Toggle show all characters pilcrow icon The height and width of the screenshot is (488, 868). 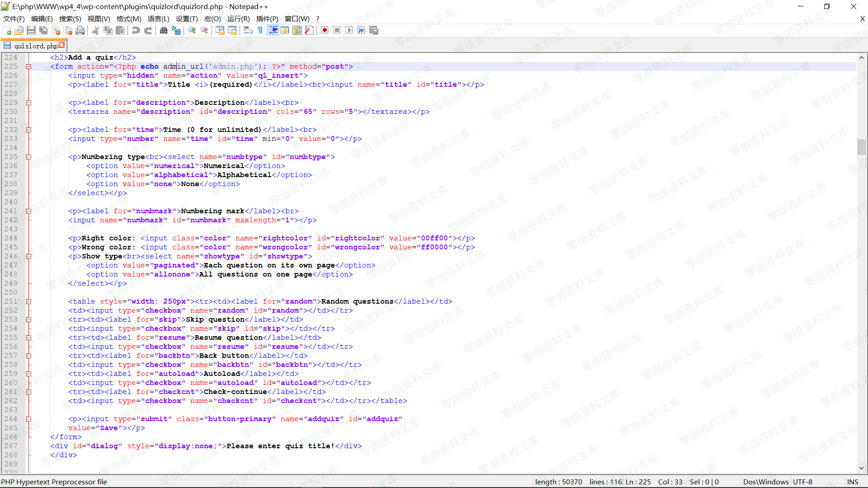[260, 30]
